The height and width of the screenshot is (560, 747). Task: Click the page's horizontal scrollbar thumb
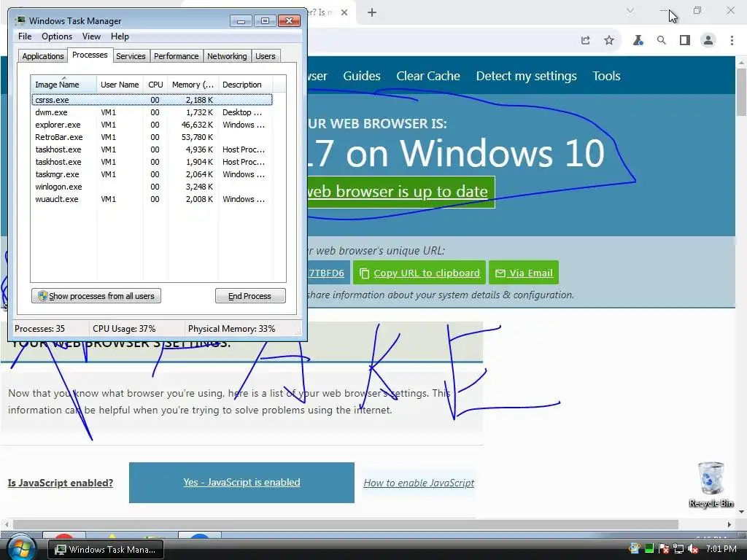point(345,524)
